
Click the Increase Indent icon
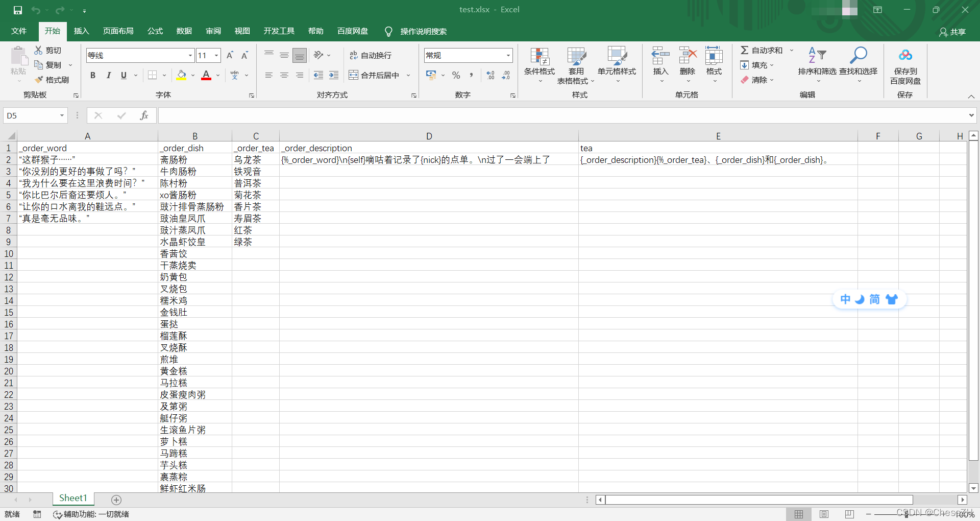click(x=334, y=75)
